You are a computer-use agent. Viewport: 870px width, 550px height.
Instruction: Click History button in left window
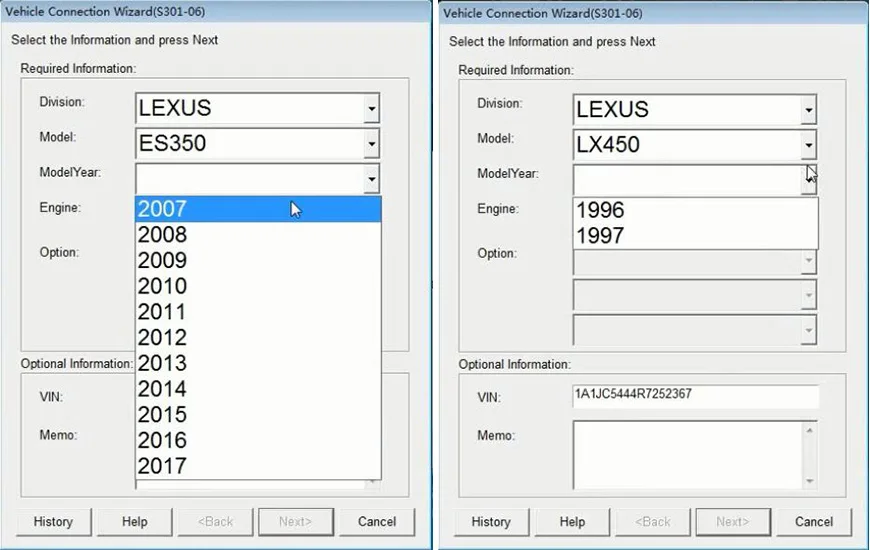[53, 522]
